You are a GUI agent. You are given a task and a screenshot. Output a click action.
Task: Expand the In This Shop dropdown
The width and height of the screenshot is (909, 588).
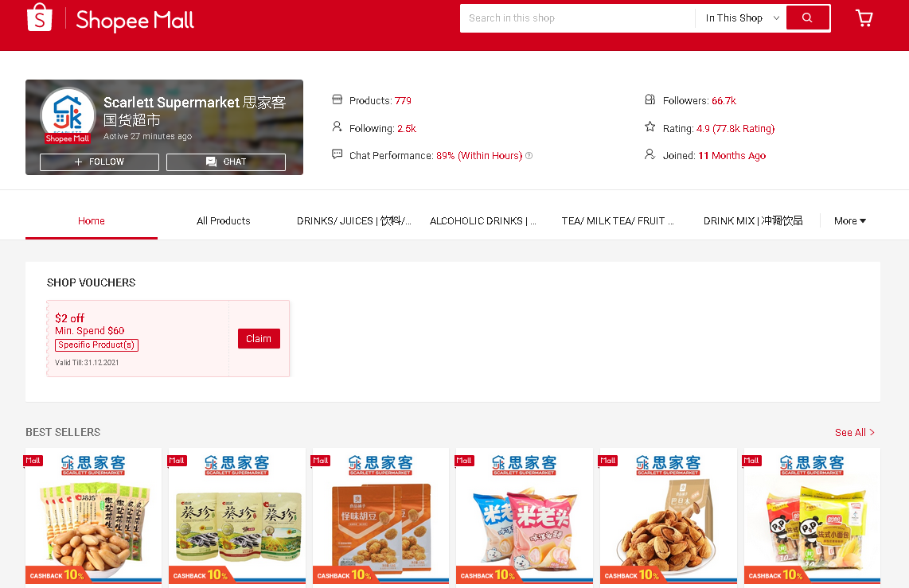pyautogui.click(x=741, y=18)
